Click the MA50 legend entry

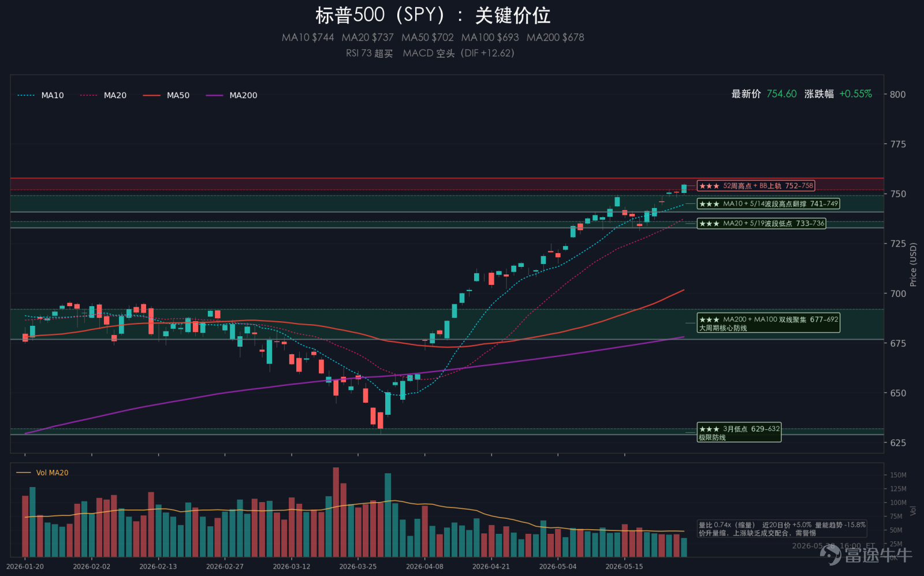(166, 95)
